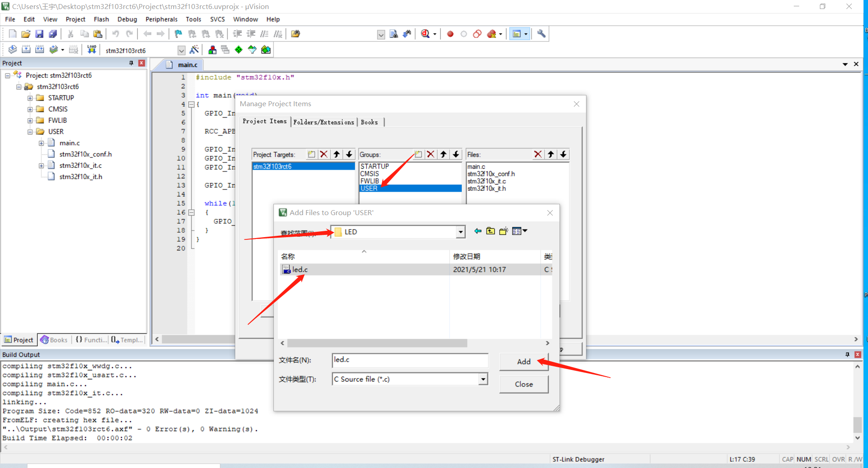Viewport: 868px width, 468px height.
Task: Click Close button in Add Files dialog
Action: click(x=524, y=384)
